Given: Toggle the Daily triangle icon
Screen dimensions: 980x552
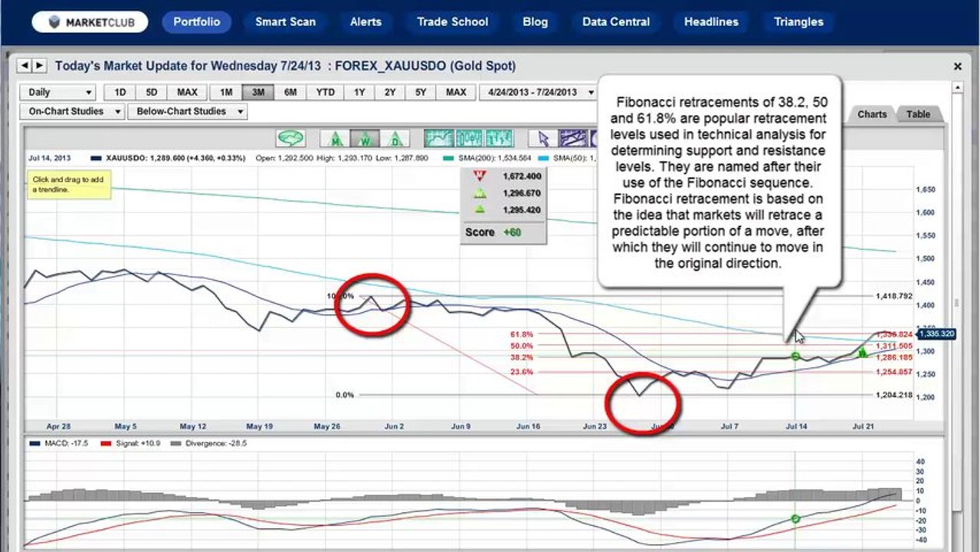Looking at the screenshot, I should [x=395, y=139].
